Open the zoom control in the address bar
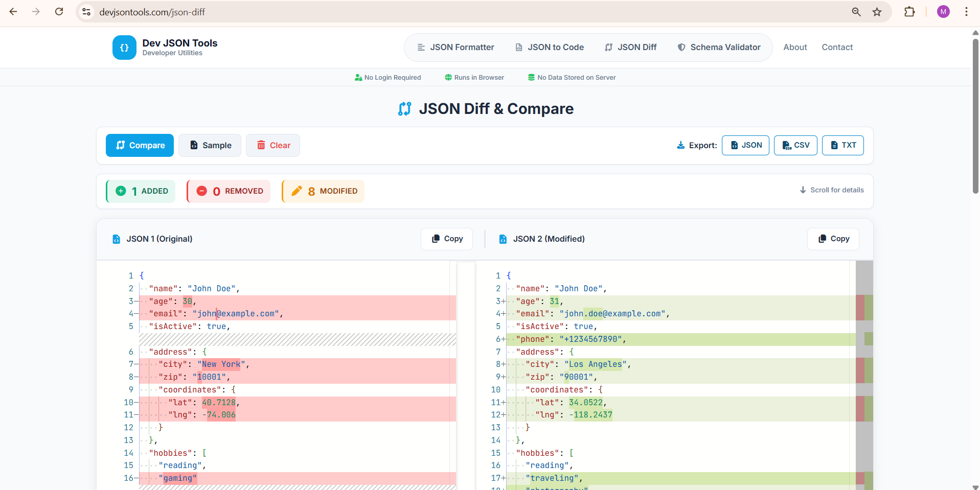 click(x=856, y=12)
